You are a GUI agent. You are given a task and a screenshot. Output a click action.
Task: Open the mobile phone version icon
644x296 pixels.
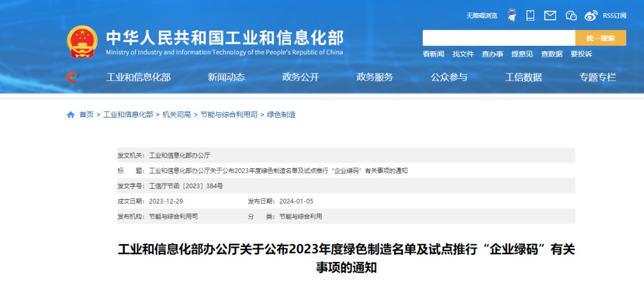click(530, 16)
